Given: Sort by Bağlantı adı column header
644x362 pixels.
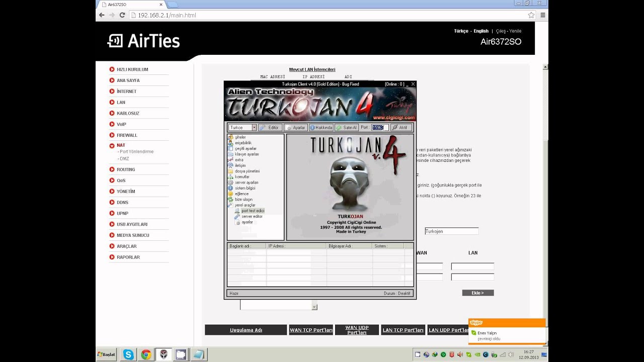Looking at the screenshot, I should (x=247, y=246).
